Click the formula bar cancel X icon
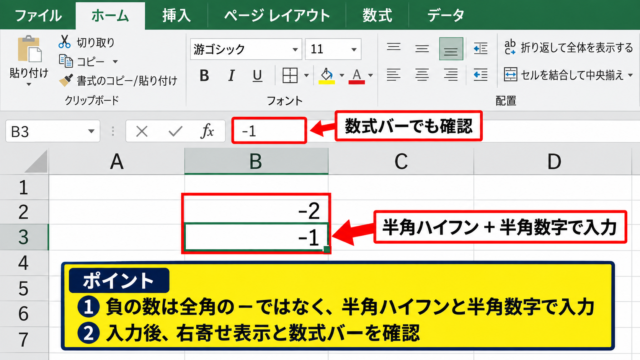The height and width of the screenshot is (360, 640). coord(142,131)
